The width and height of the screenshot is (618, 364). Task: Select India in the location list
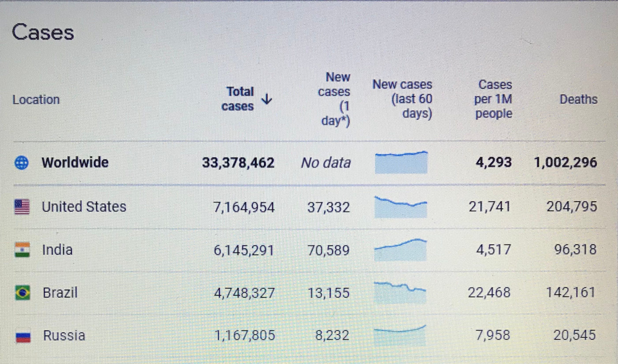pyautogui.click(x=58, y=250)
